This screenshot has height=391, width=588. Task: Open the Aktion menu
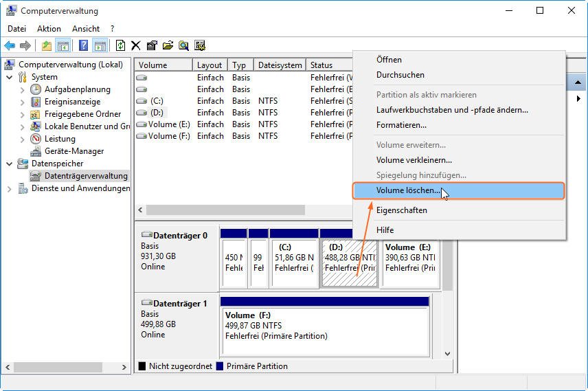(49, 29)
